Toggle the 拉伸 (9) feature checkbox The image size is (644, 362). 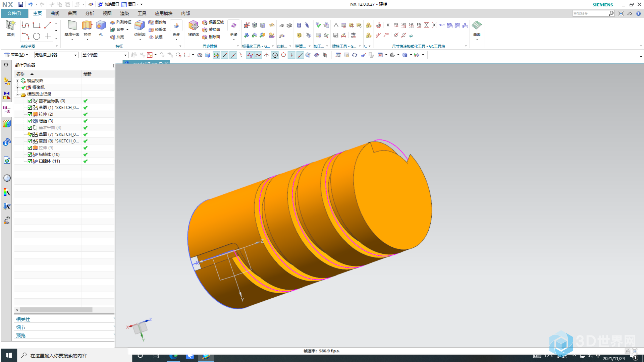(x=30, y=148)
